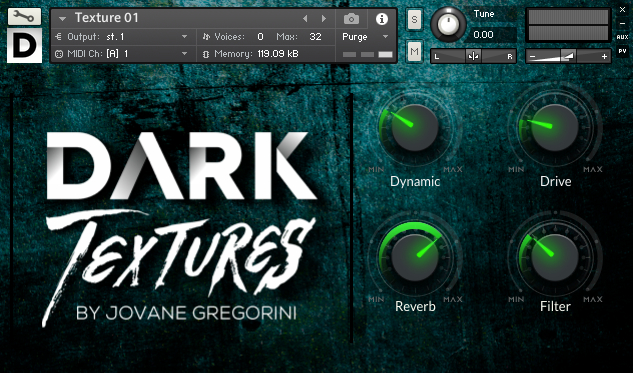This screenshot has width=633, height=373.
Task: Take a snapshot with the camera icon
Action: pos(351,19)
